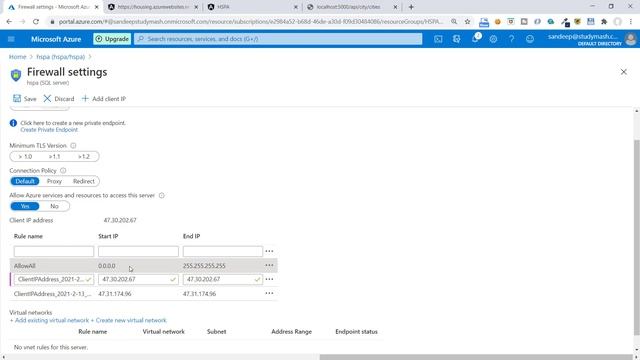Edit the Start IP field showing 47.30.202.67
The height and width of the screenshot is (360, 640).
coord(138,279)
